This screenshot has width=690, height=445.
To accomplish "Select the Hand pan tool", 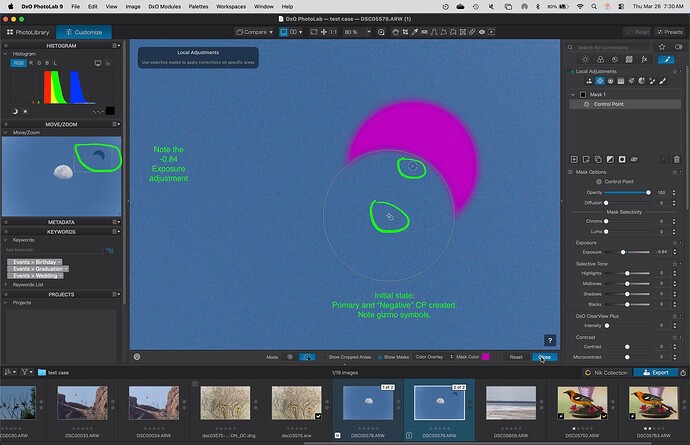I will [x=395, y=32].
